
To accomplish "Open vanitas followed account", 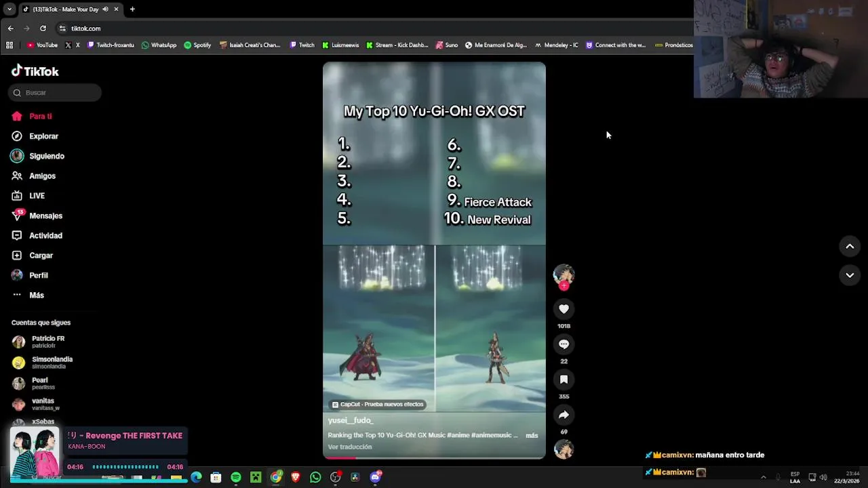I will (36, 404).
